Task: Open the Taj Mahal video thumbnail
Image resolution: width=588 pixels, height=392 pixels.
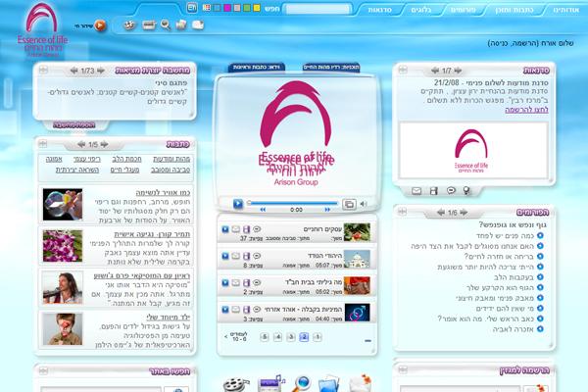Action: [357, 259]
